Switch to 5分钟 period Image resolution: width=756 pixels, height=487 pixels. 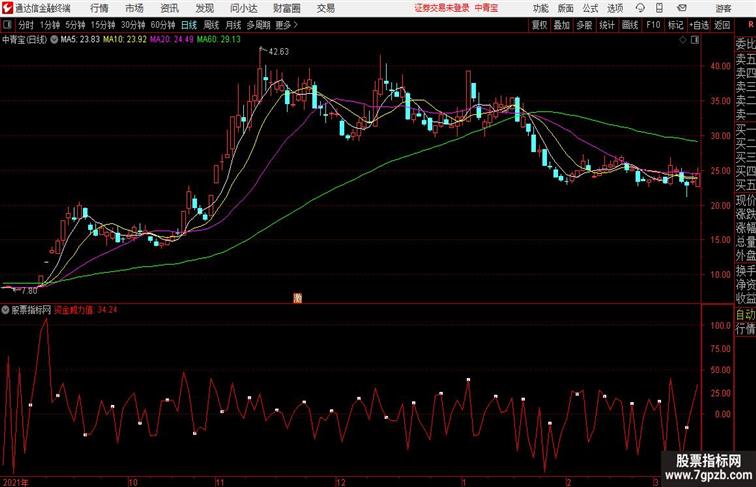(75, 25)
